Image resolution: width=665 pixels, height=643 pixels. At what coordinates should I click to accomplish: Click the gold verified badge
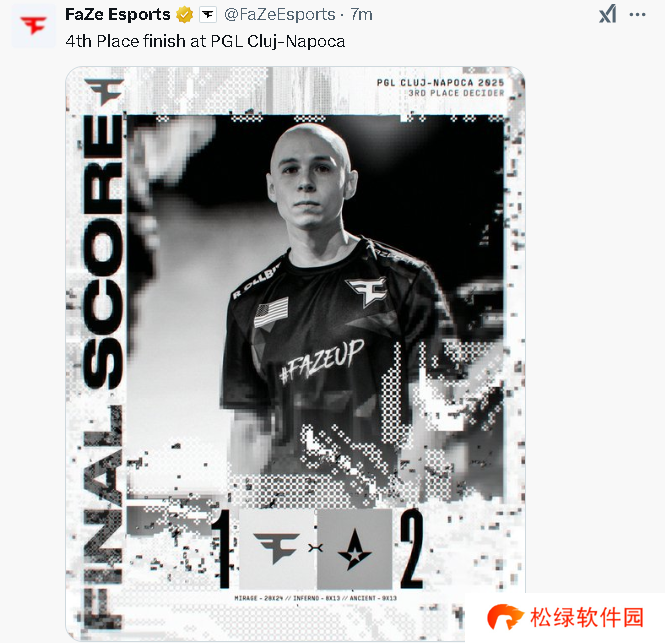pyautogui.click(x=184, y=15)
